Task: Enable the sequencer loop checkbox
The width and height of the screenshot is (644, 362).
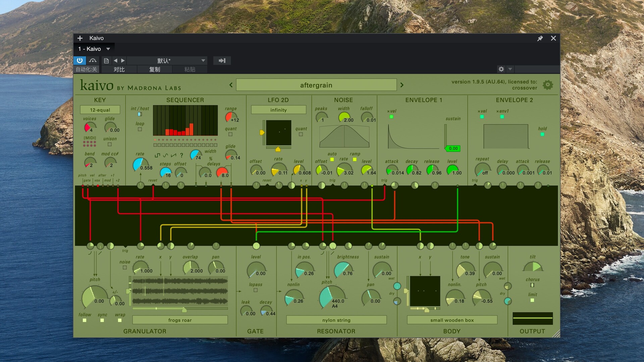Action: point(140,129)
